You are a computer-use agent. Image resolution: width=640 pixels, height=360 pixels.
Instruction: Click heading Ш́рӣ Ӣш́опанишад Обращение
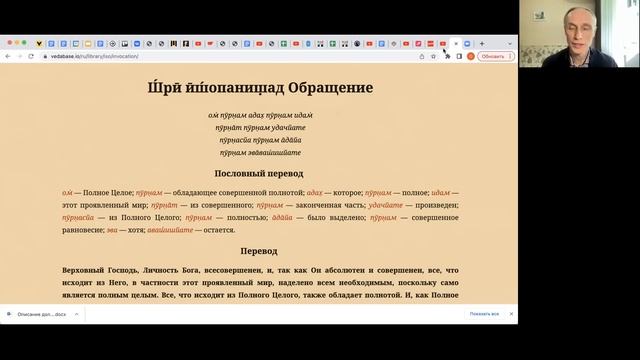pos(260,88)
